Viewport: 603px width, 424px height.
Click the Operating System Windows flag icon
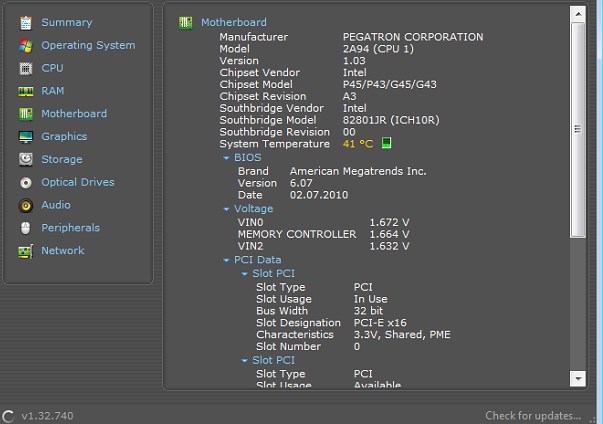point(26,46)
